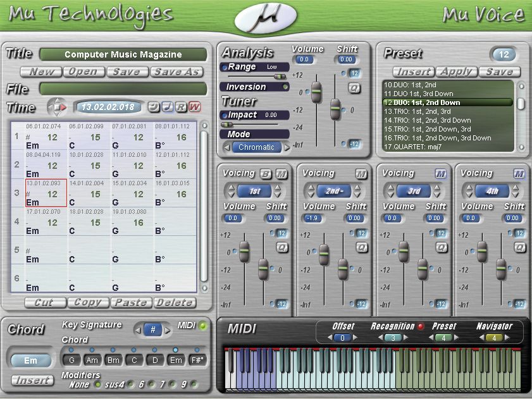Click the time display 13.02.02.018

[x=108, y=107]
